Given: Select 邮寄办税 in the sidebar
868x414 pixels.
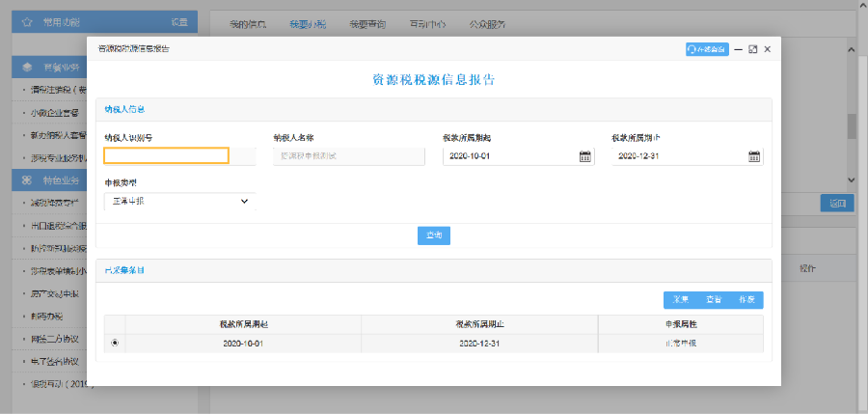Looking at the screenshot, I should point(47,317).
